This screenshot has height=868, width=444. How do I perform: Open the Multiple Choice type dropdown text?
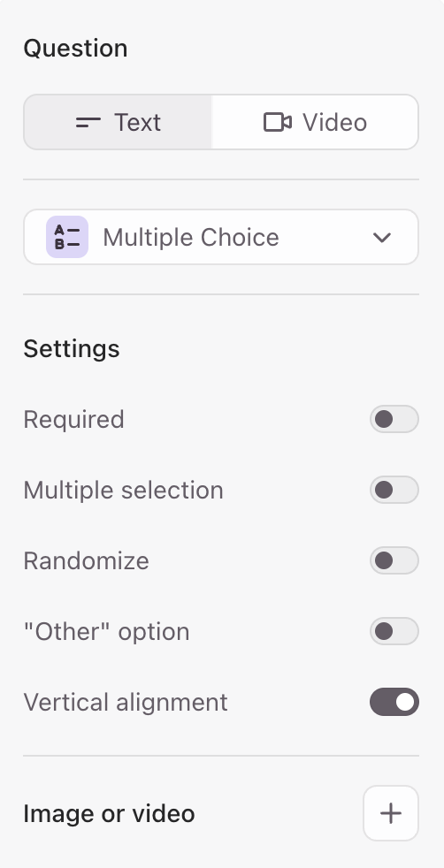(x=191, y=238)
